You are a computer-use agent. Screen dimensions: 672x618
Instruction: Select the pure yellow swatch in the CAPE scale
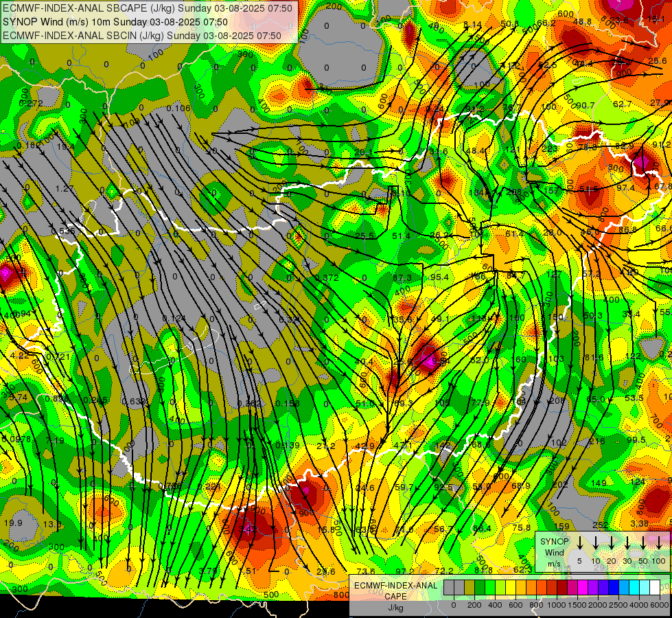(511, 588)
